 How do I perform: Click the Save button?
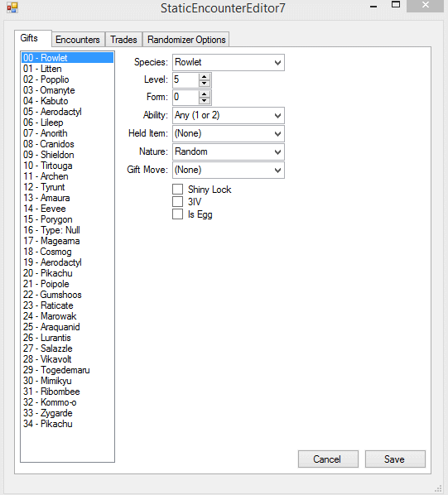point(395,459)
